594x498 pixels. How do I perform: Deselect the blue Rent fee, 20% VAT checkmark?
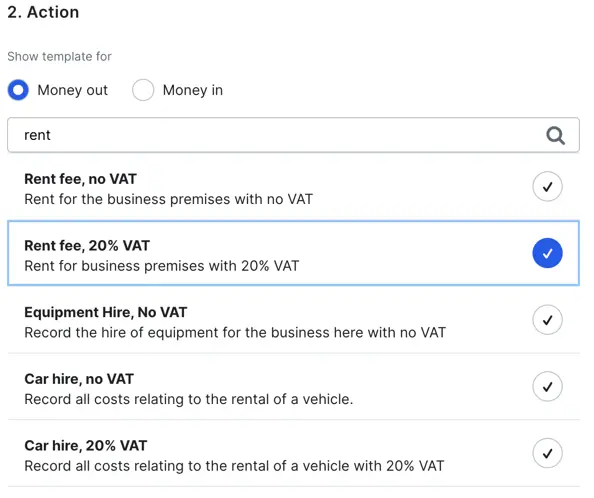tap(547, 253)
